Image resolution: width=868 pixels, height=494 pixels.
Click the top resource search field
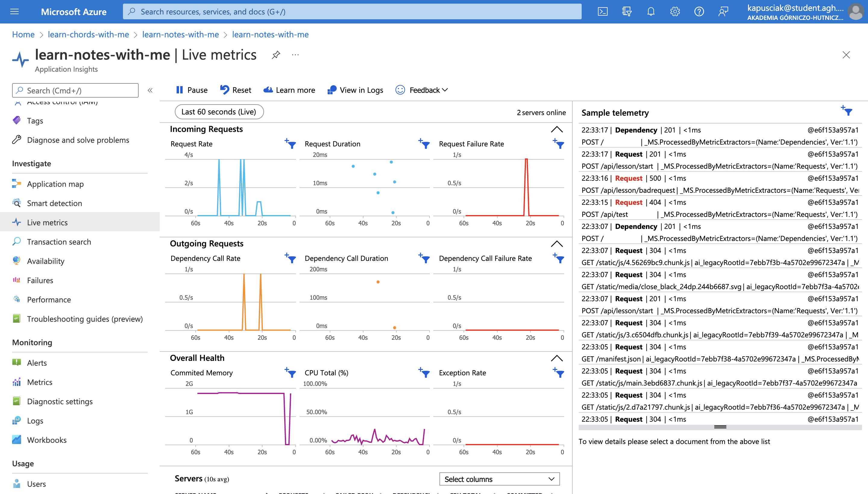coord(352,12)
